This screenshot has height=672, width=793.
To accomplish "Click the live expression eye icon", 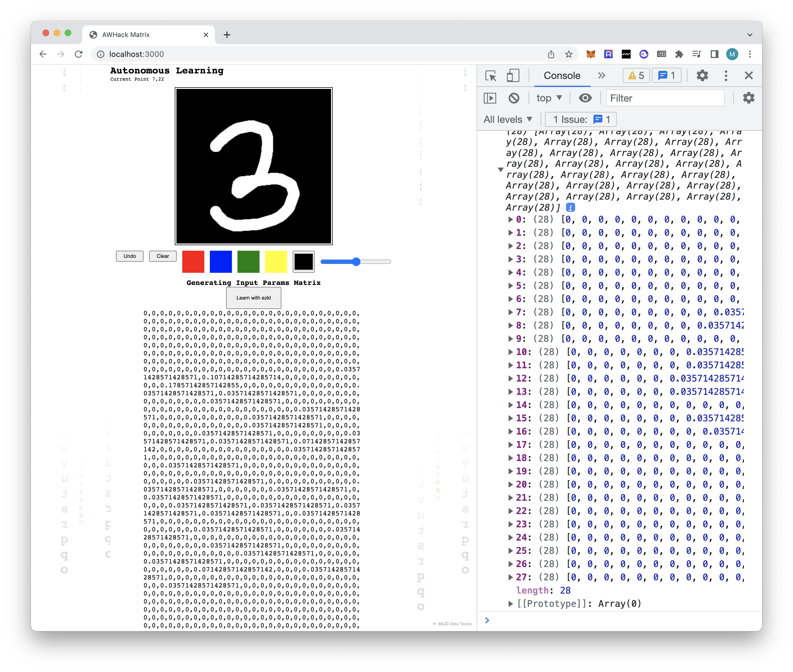I will tap(585, 98).
